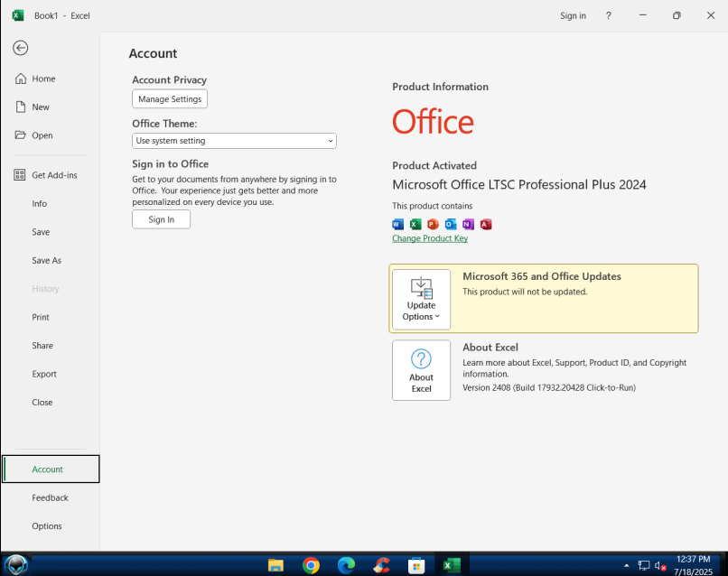Click the Version 2408 build text
The height and width of the screenshot is (576, 728).
coord(549,387)
